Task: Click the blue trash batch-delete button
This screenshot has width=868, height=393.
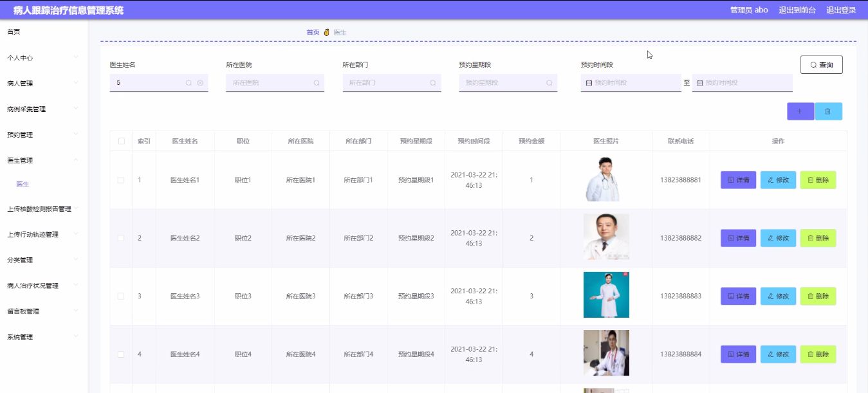Action: 828,111
